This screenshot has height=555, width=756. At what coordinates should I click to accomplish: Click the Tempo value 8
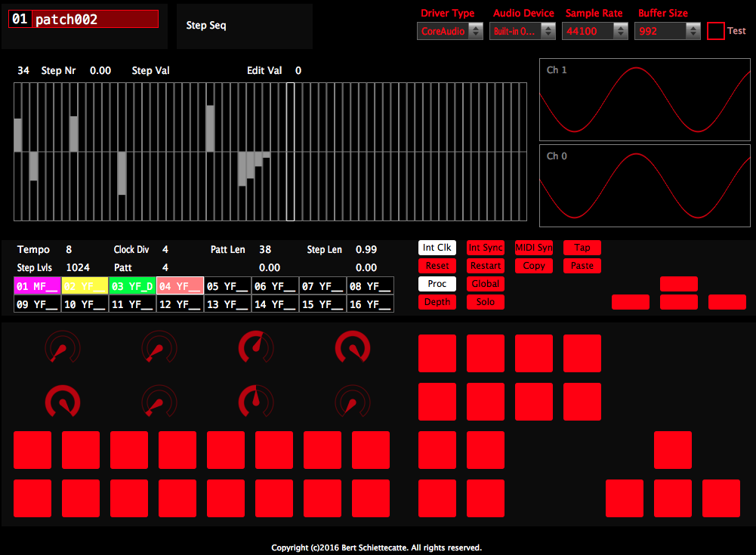pos(69,249)
